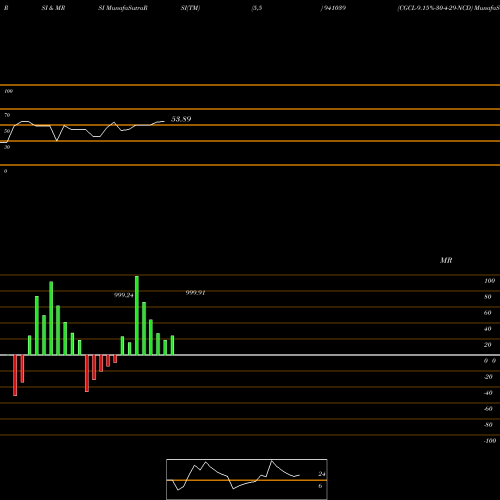Click the value 6 in the mini chart
This screenshot has width=500, height=500.
click(x=320, y=486)
